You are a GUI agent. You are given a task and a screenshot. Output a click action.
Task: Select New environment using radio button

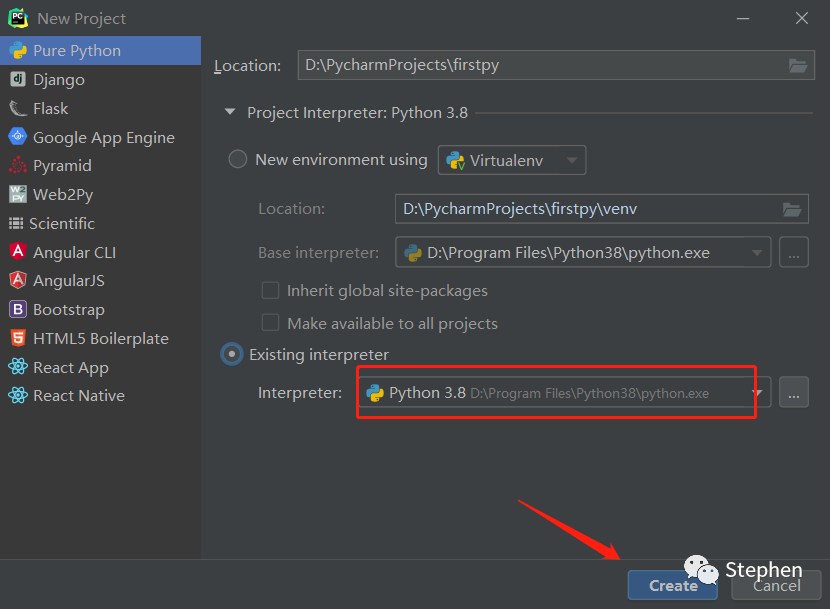tap(238, 159)
